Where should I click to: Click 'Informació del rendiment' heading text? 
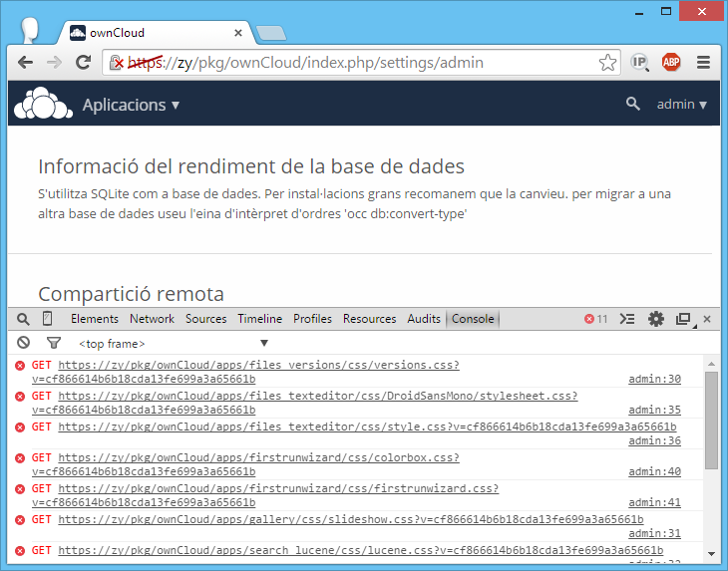(251, 166)
